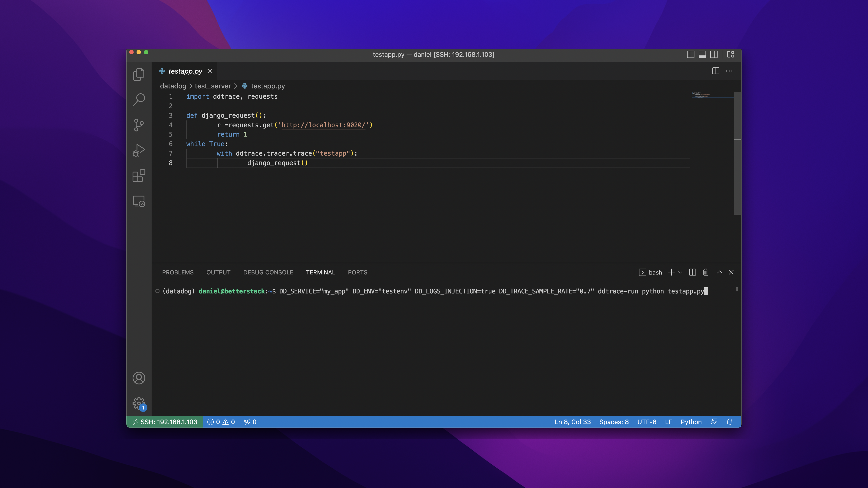The image size is (868, 488).
Task: Open the Accounts menu icon
Action: [139, 378]
